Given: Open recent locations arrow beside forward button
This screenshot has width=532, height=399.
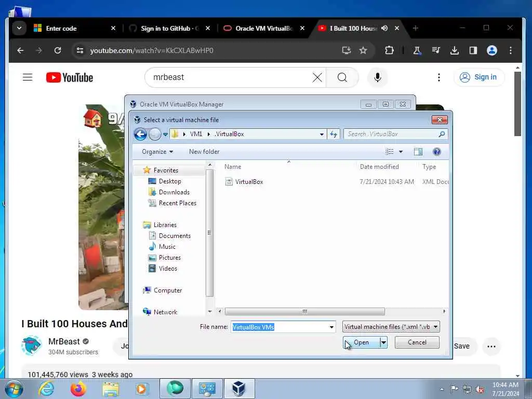Looking at the screenshot, I should tap(165, 135).
